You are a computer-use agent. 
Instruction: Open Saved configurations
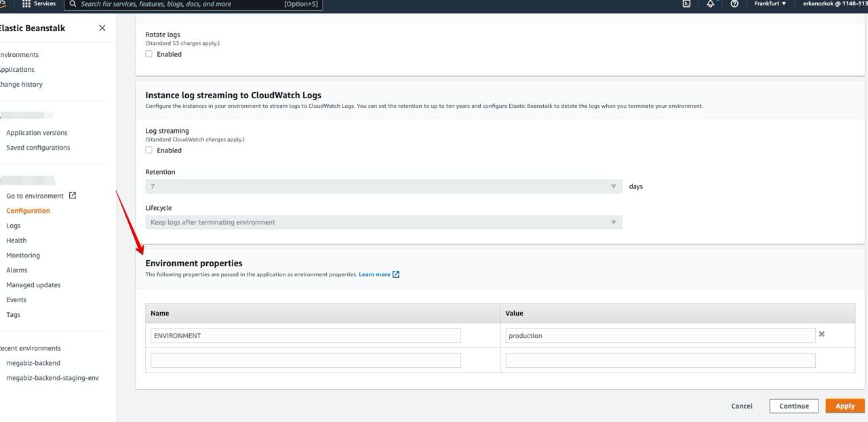coord(38,148)
